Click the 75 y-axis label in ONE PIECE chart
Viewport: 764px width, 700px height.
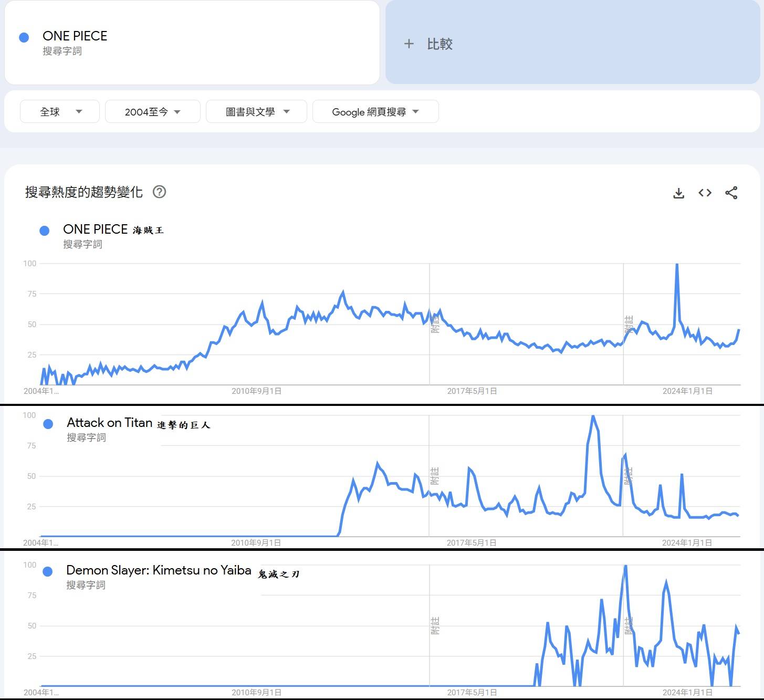tap(32, 294)
